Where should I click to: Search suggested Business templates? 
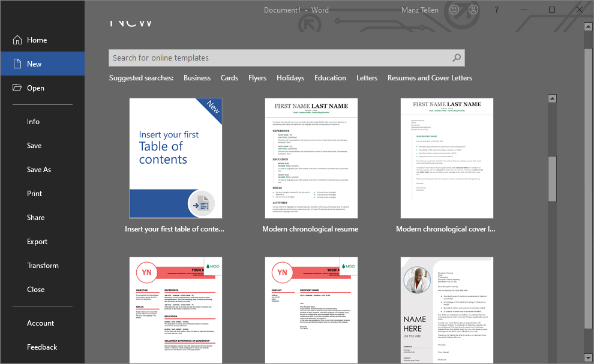click(197, 78)
